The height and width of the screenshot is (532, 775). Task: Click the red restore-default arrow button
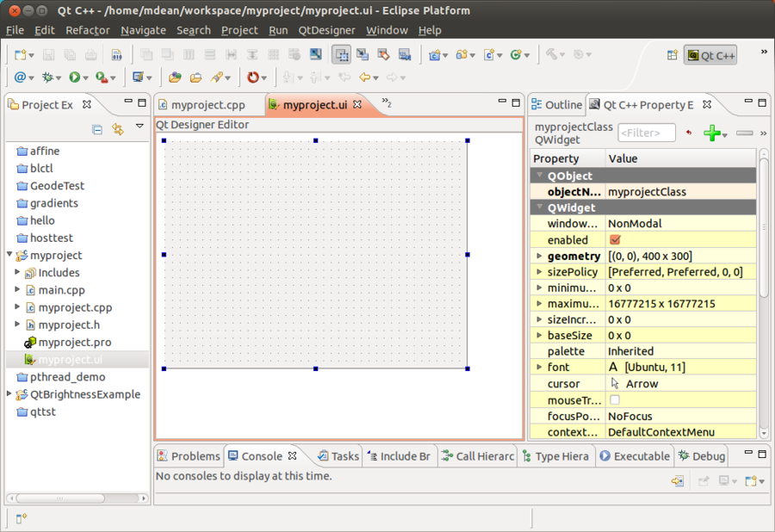tap(688, 134)
